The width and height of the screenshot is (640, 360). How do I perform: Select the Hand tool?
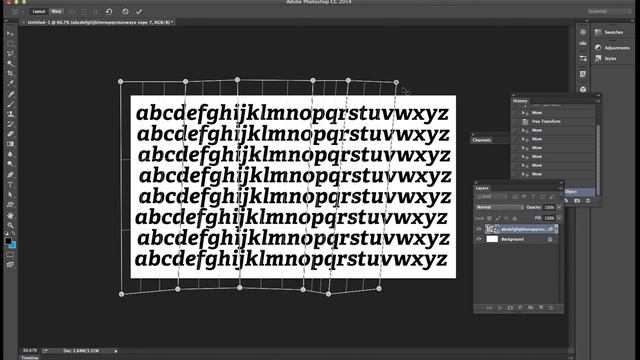coord(11,215)
